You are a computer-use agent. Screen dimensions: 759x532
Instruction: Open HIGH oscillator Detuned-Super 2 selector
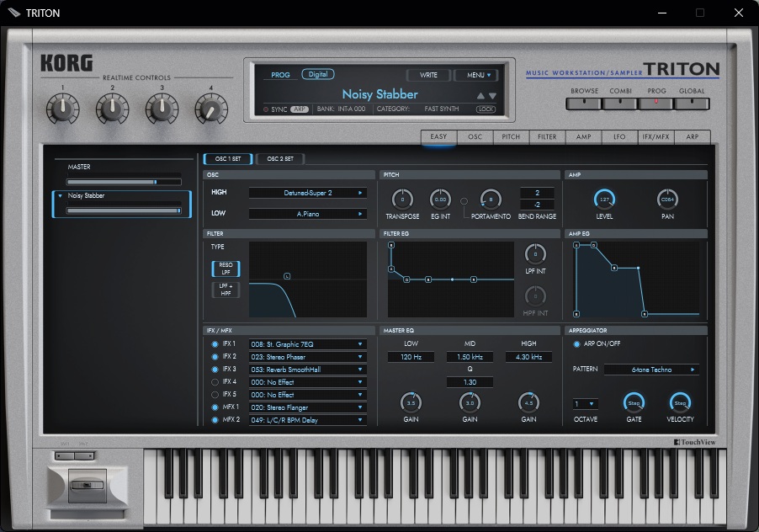(308, 193)
